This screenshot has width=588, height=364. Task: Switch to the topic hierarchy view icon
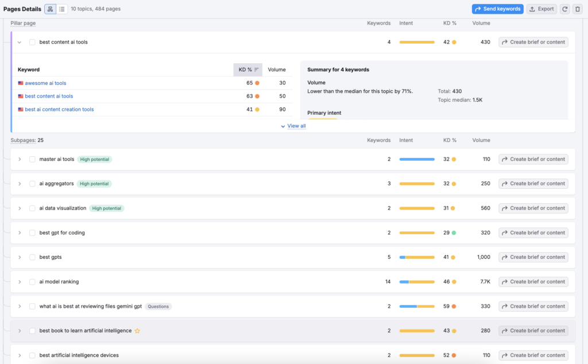(x=51, y=9)
